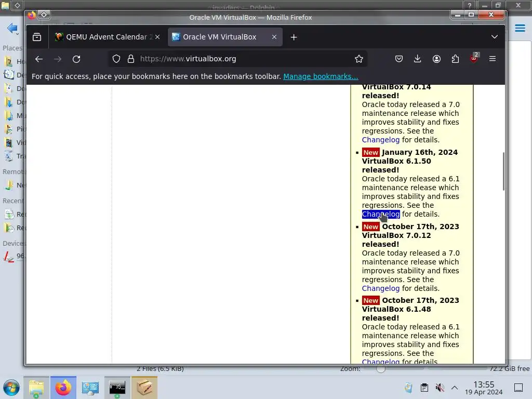Reload the VirtualBox page

point(76,59)
